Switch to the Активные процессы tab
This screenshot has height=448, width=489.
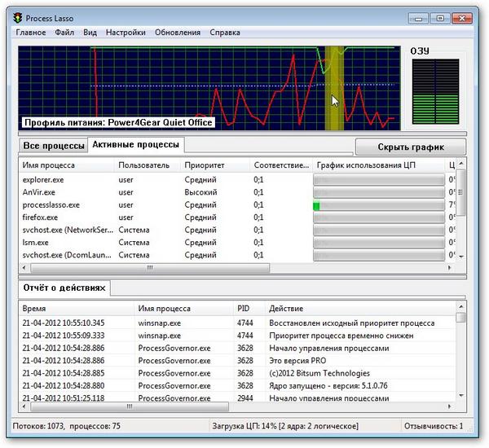136,145
